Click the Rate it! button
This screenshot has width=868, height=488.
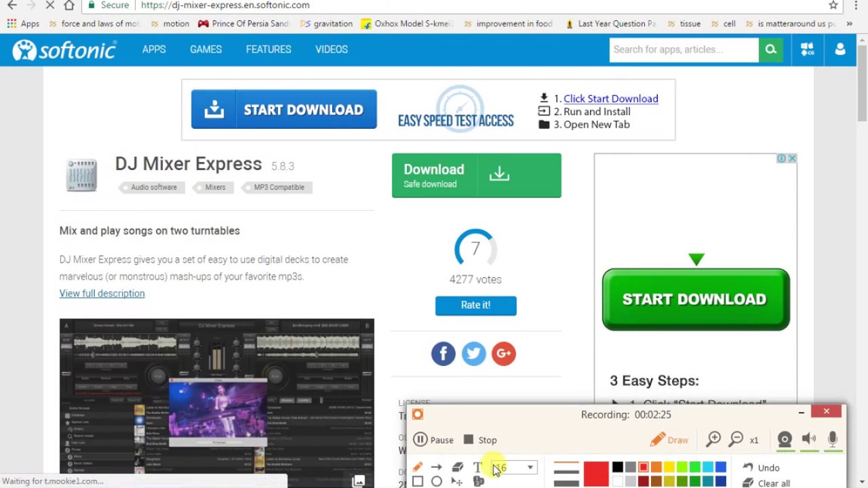(x=475, y=305)
